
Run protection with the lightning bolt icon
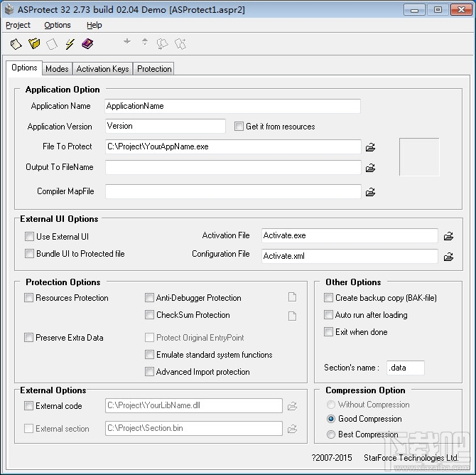pos(70,44)
